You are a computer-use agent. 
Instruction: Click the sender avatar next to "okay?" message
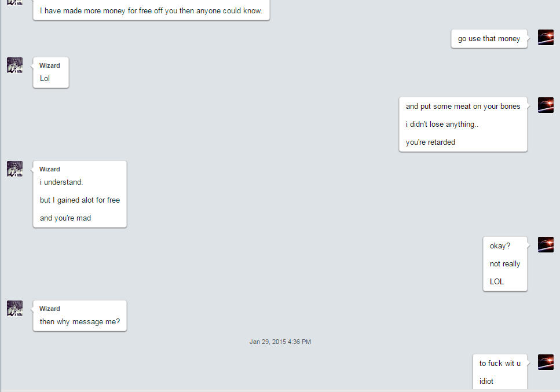pos(546,244)
